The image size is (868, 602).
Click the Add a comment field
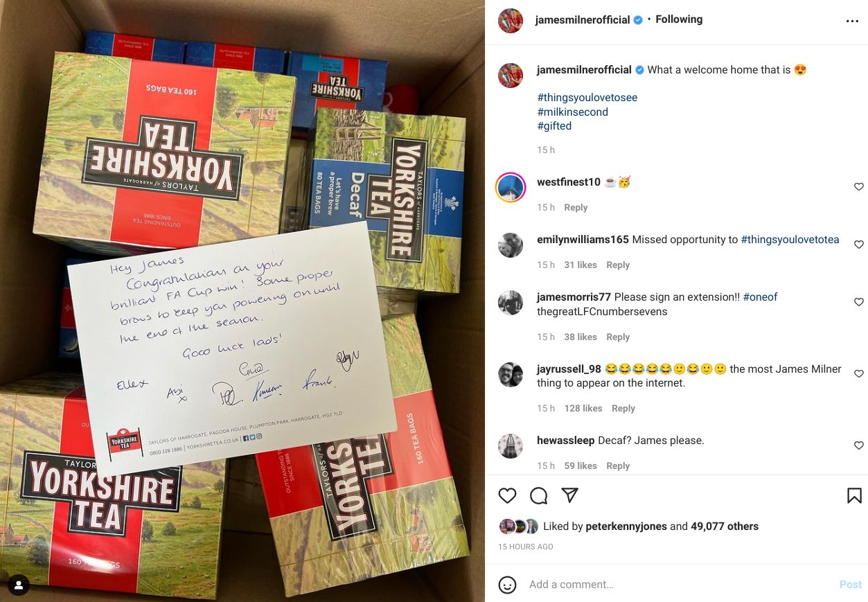679,585
